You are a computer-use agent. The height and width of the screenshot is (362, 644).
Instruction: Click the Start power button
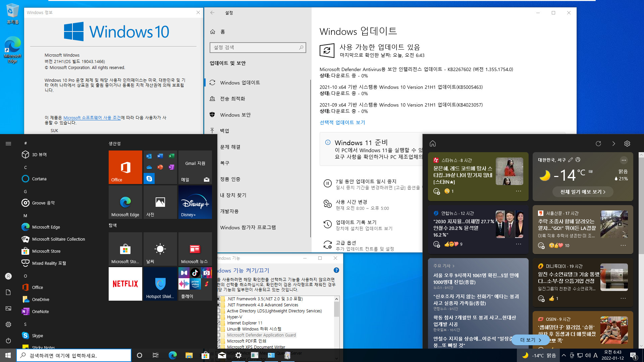[x=8, y=341]
